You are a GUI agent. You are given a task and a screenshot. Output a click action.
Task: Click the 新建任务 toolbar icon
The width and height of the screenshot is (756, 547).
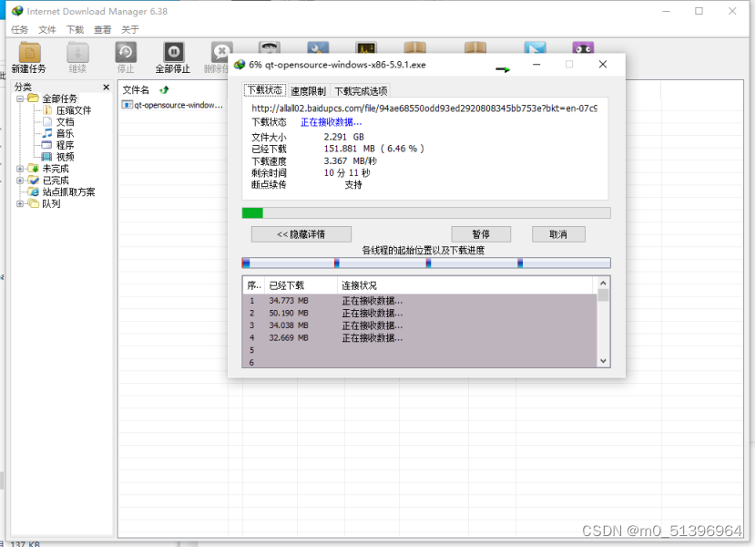(x=29, y=58)
